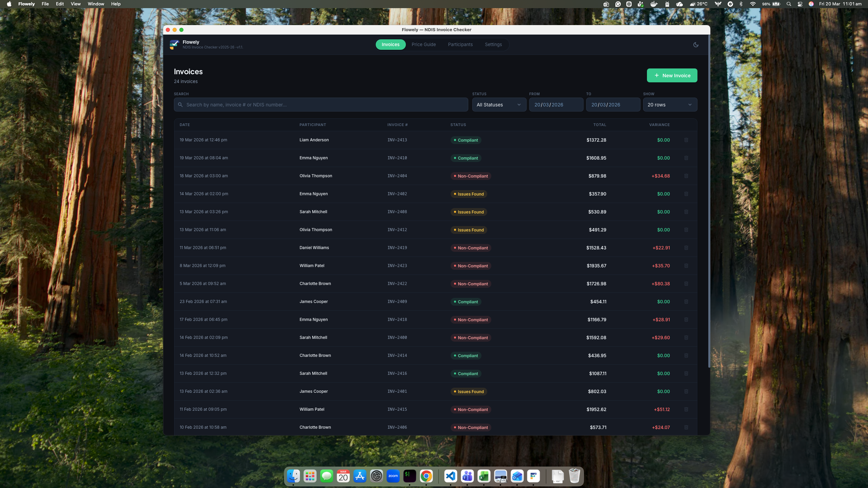Expand the chevron on the Status selector
Image resolution: width=868 pixels, height=488 pixels.
[x=519, y=104]
